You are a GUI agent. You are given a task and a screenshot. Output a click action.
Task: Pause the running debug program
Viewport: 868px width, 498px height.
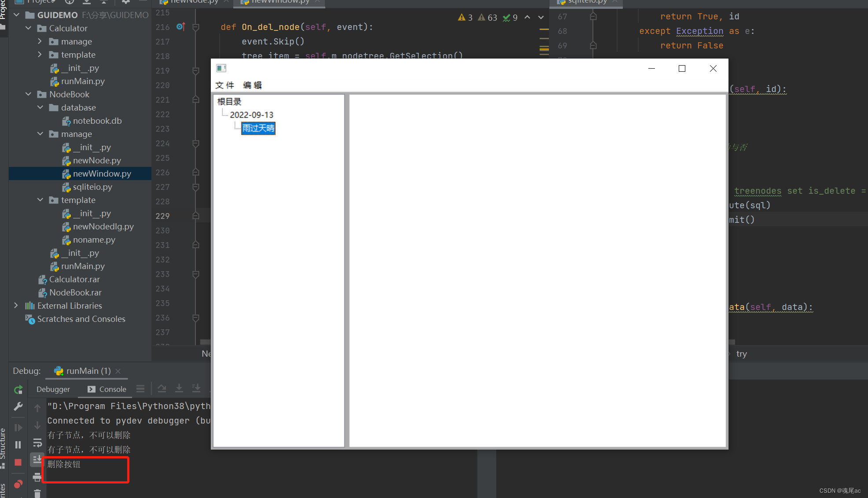(x=18, y=445)
